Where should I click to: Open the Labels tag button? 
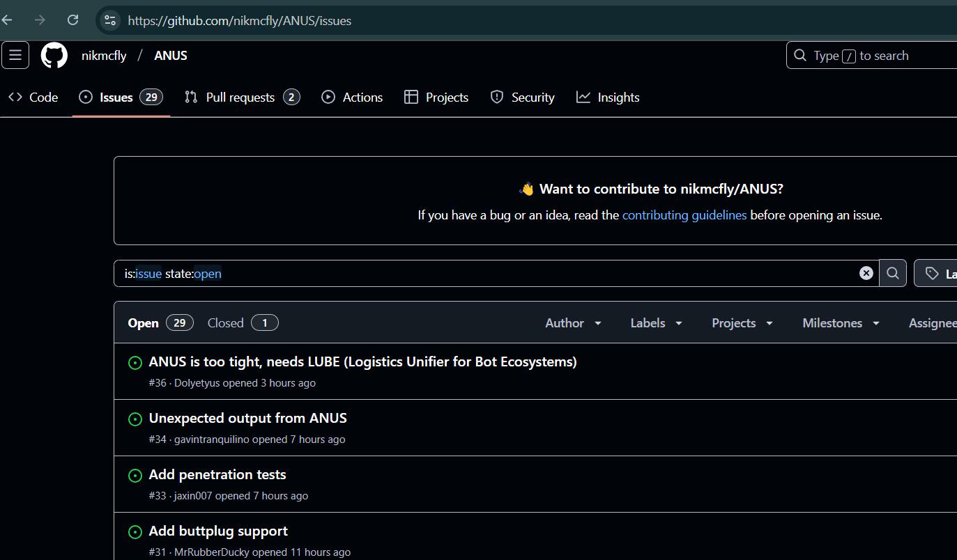click(936, 273)
